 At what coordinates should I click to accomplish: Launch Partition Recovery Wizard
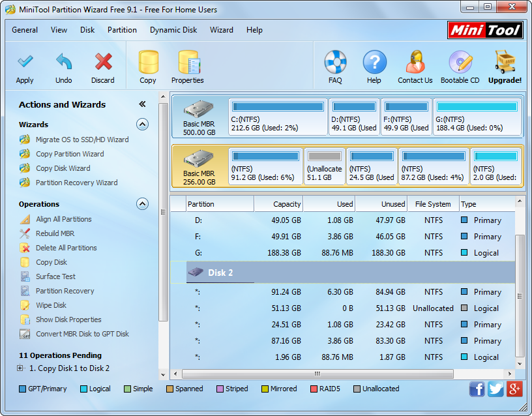click(x=77, y=183)
